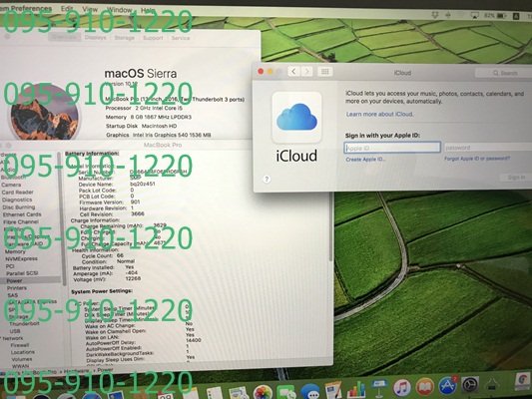Launch iBooks from the dock
The image size is (532, 399).
[x=425, y=386]
